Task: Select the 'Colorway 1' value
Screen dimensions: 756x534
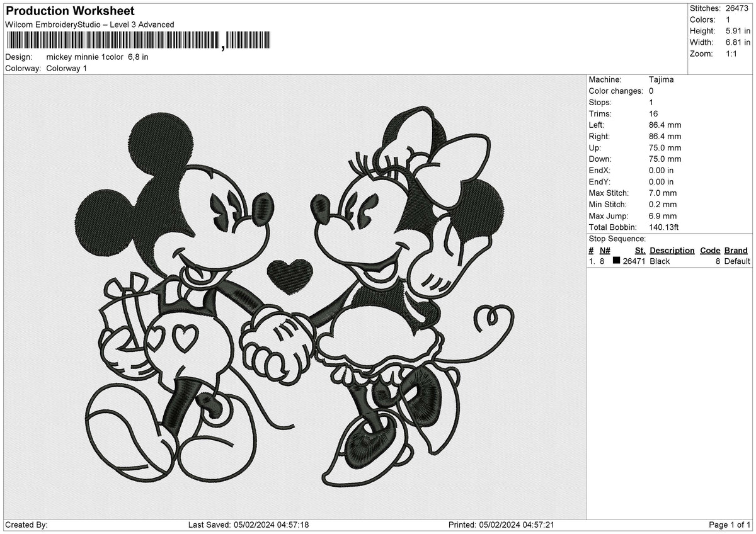Action: click(x=67, y=68)
